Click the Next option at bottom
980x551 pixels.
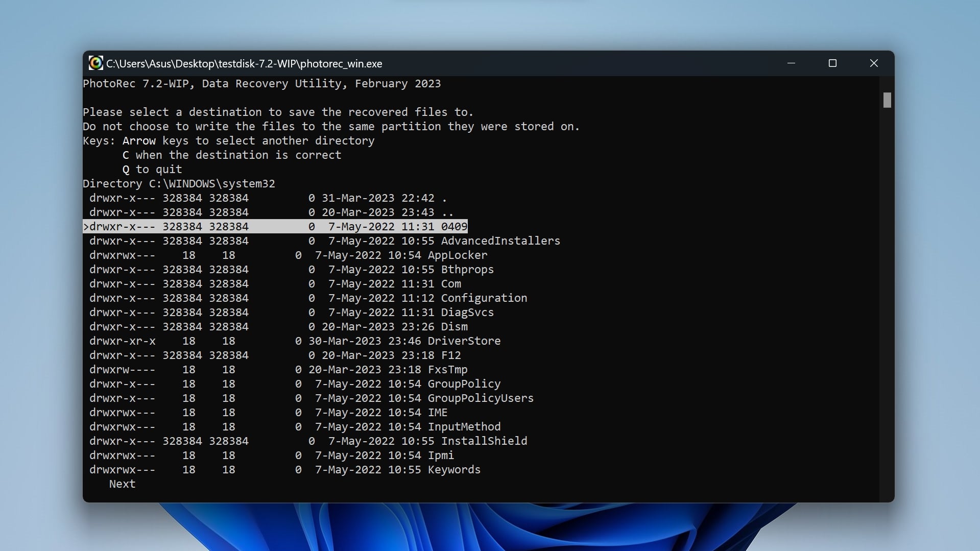[x=122, y=484]
